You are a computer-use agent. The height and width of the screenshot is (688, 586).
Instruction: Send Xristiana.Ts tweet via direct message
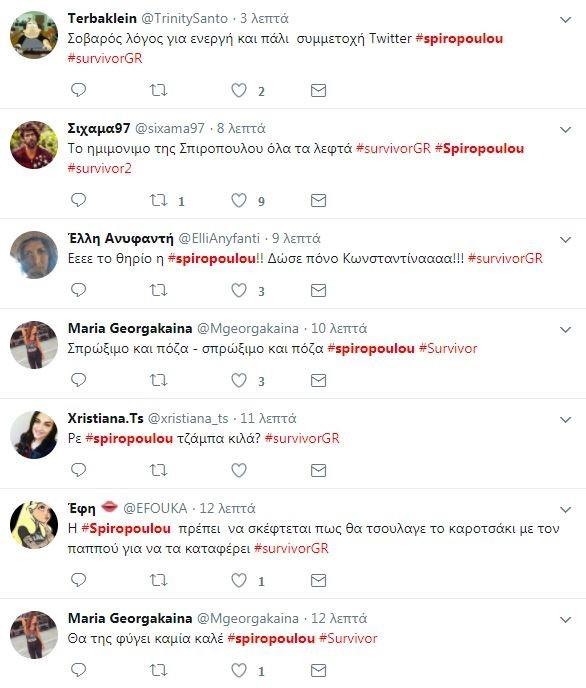click(x=318, y=470)
